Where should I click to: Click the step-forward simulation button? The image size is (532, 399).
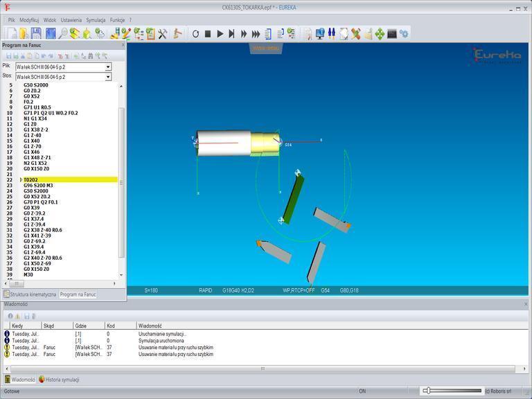[x=231, y=33]
